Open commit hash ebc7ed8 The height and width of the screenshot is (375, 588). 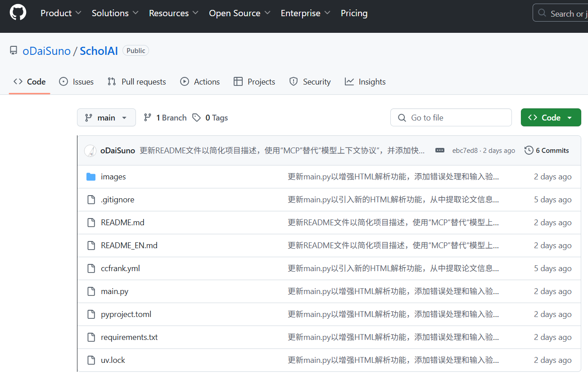tap(465, 151)
